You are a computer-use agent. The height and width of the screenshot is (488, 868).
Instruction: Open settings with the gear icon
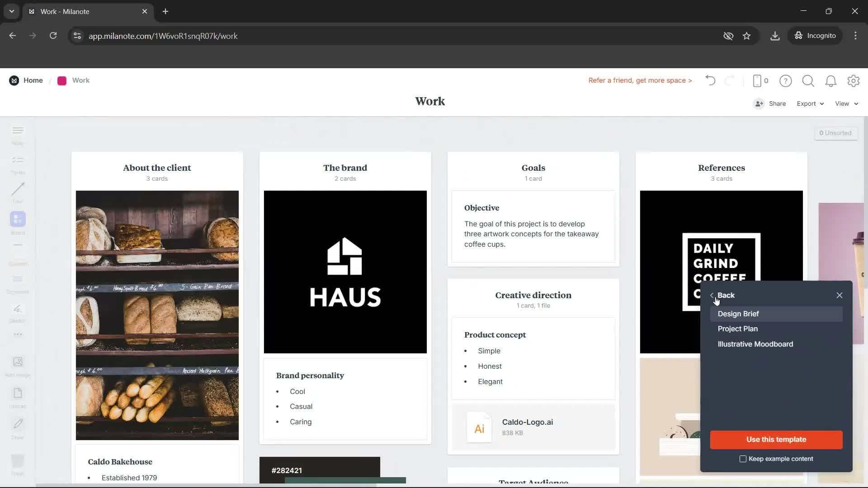tap(854, 80)
